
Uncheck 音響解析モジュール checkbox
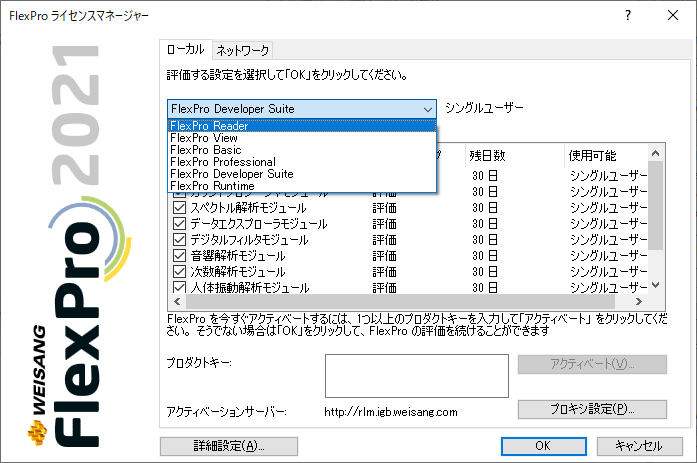pos(180,255)
